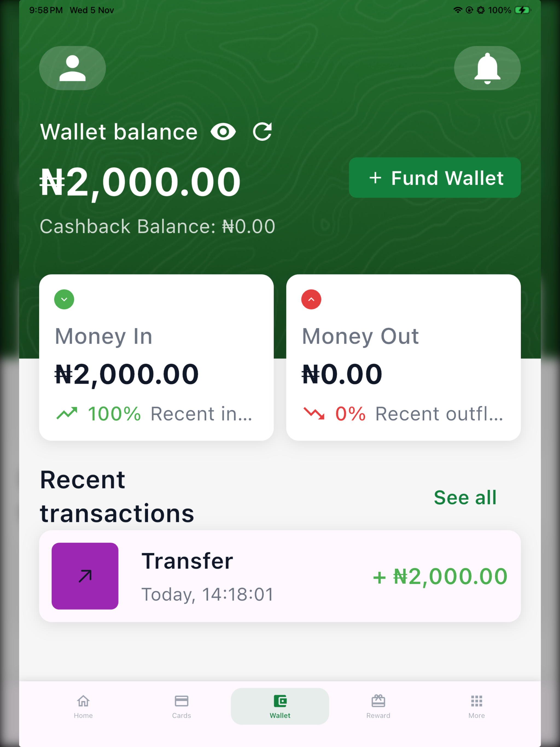Toggle wallet balance visibility eye
560x747 pixels.
(x=223, y=131)
